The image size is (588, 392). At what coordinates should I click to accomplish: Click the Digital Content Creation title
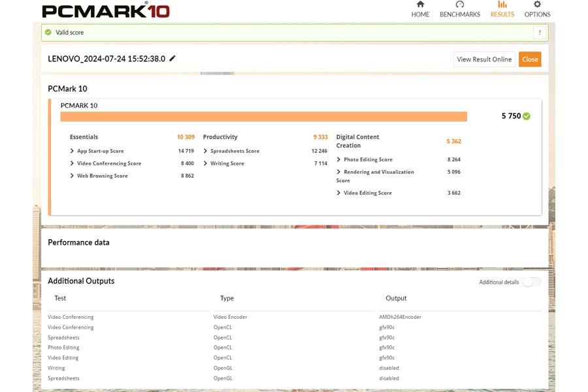coord(357,141)
